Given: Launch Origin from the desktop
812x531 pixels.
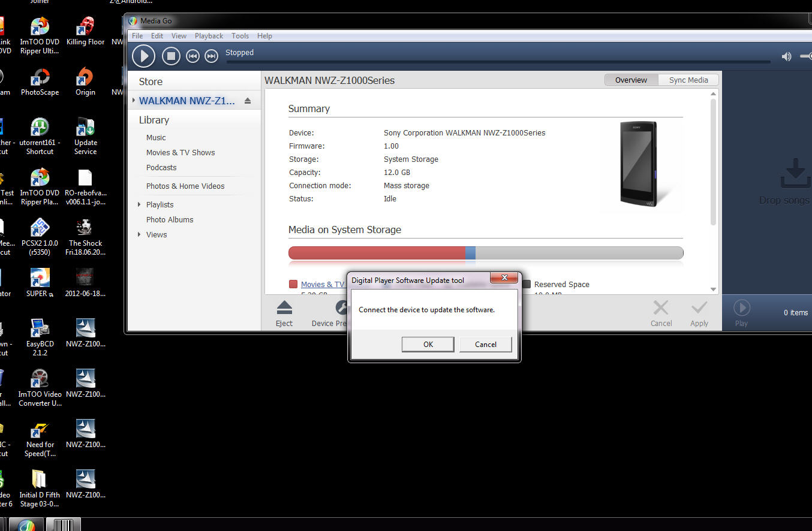Looking at the screenshot, I should pyautogui.click(x=85, y=82).
